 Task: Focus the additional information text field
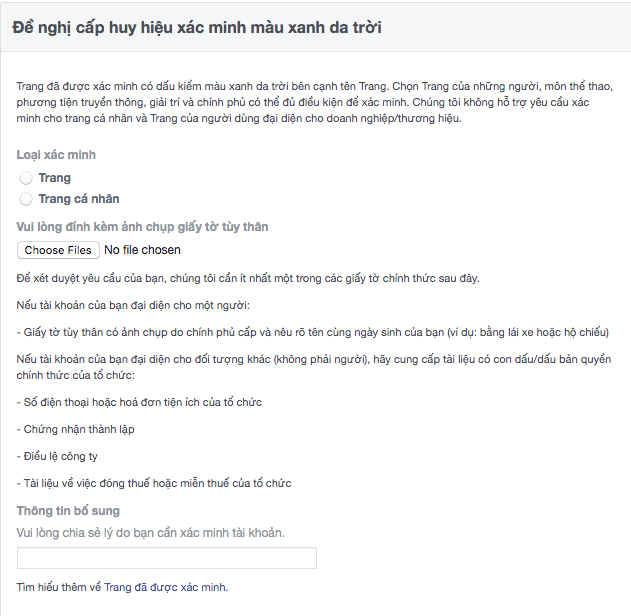pos(167,558)
